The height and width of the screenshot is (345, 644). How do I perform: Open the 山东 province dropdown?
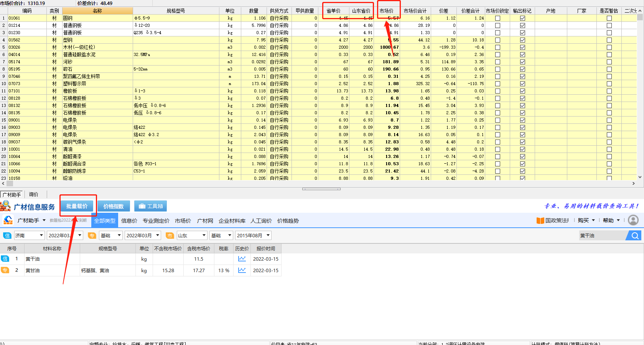coord(192,235)
